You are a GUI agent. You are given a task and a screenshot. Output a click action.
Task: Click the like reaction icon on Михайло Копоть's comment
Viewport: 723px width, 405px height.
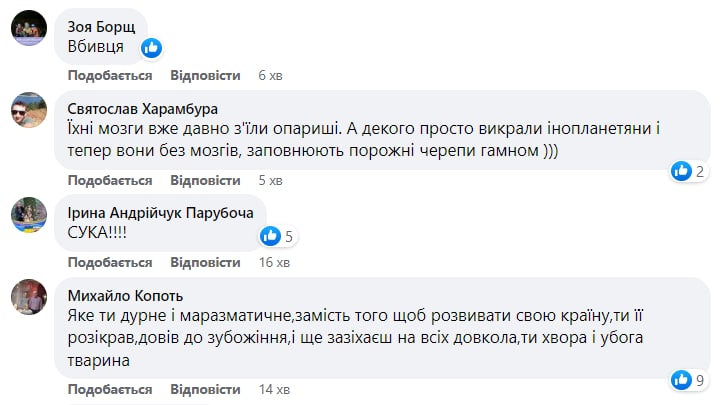click(682, 379)
